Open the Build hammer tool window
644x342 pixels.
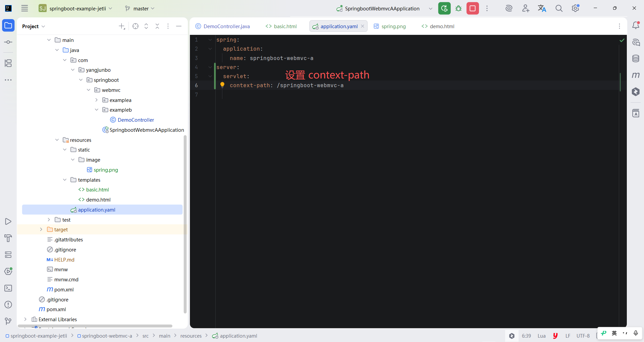(x=8, y=238)
